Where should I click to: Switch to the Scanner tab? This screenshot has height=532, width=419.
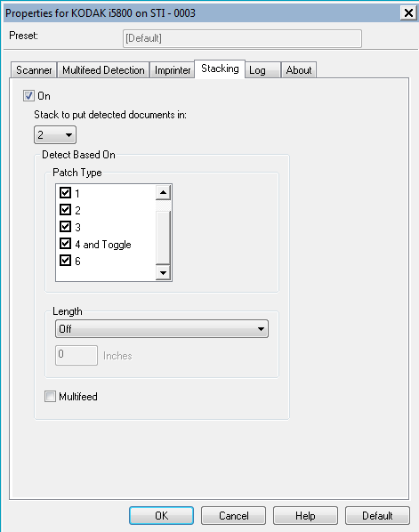tap(34, 70)
